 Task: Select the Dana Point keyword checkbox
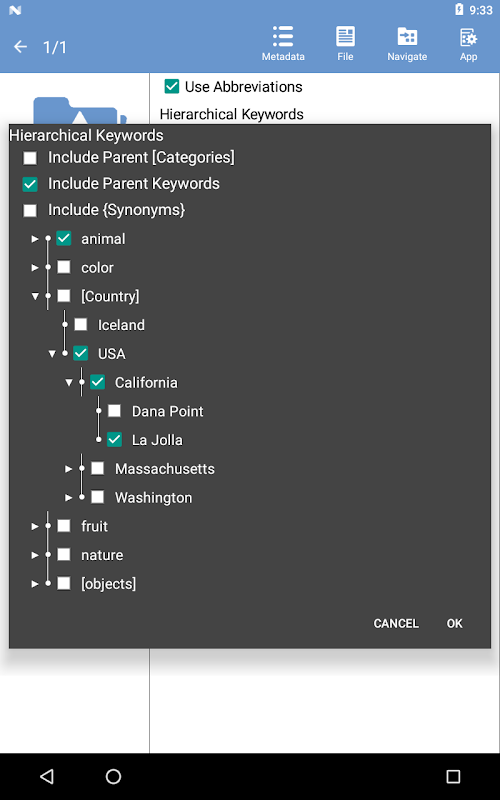pyautogui.click(x=114, y=411)
